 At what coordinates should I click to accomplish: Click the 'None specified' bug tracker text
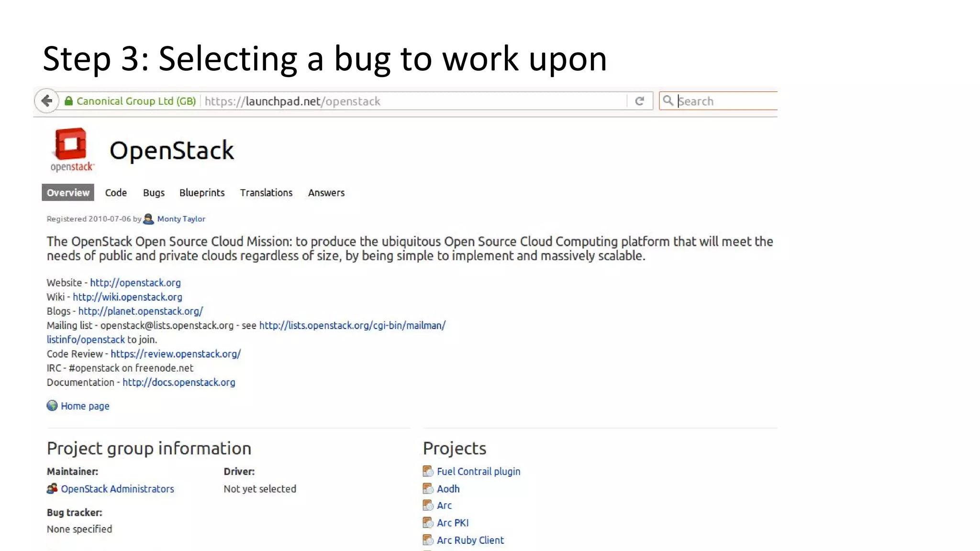point(79,529)
